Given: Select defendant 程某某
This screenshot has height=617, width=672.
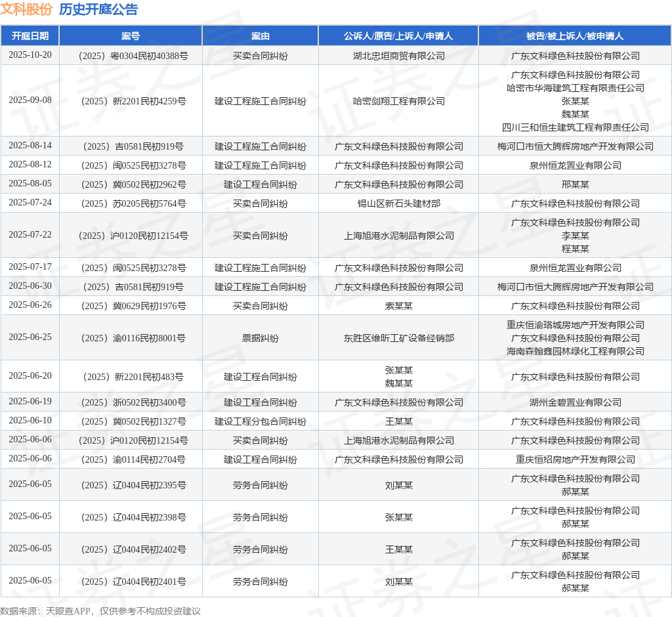Looking at the screenshot, I should 575,249.
